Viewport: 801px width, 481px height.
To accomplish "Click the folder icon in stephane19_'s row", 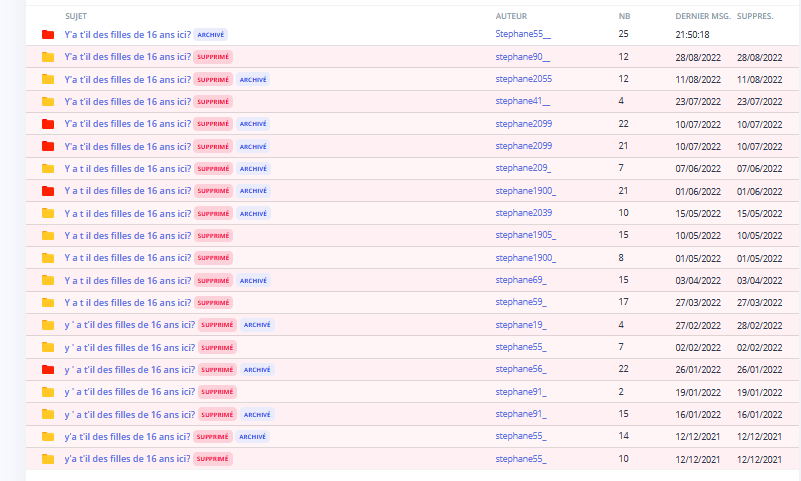I will [x=47, y=325].
